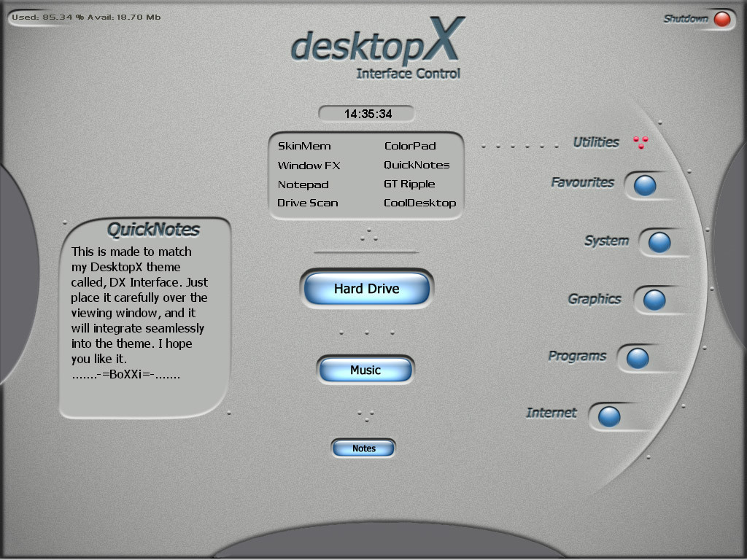Viewport: 747px width, 560px height.
Task: Click inside the QuickNotes note text
Action: pyautogui.click(x=139, y=313)
